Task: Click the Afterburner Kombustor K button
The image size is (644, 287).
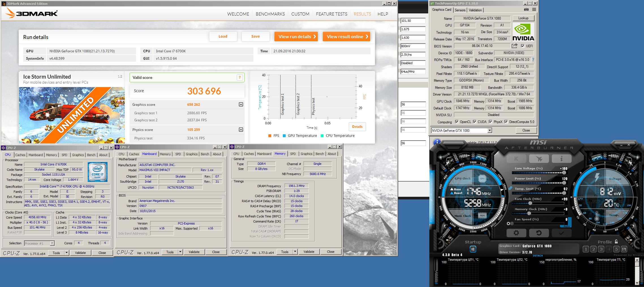Action: point(516,159)
